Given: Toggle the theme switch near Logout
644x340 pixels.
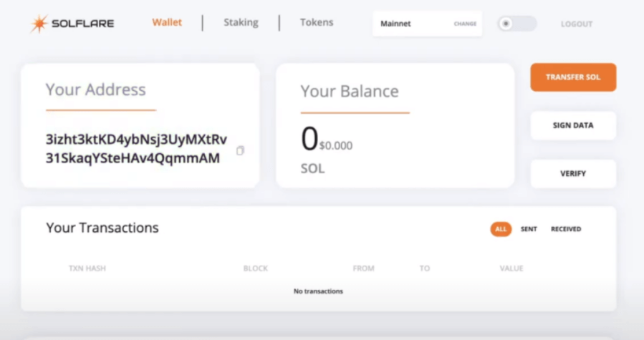Looking at the screenshot, I should [516, 24].
